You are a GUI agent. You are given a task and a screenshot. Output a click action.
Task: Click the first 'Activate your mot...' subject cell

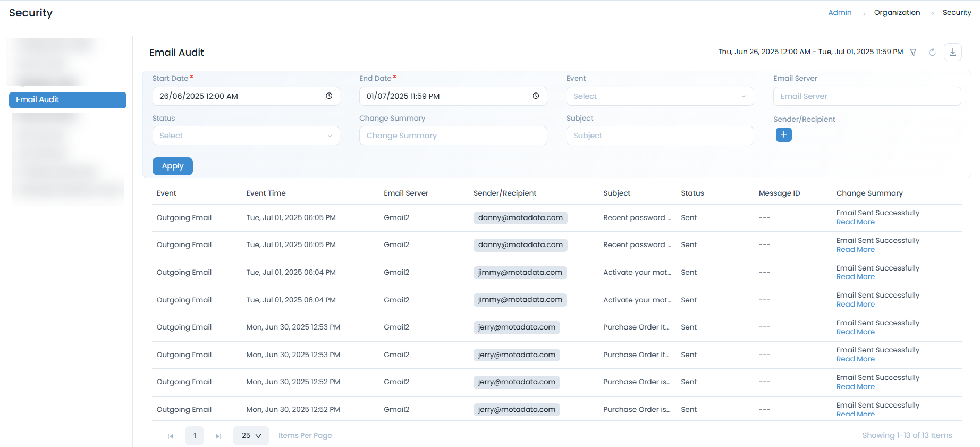click(x=637, y=273)
